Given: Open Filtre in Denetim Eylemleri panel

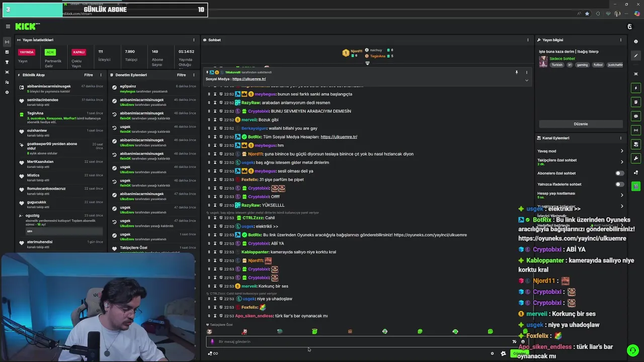Looking at the screenshot, I should click(x=182, y=75).
